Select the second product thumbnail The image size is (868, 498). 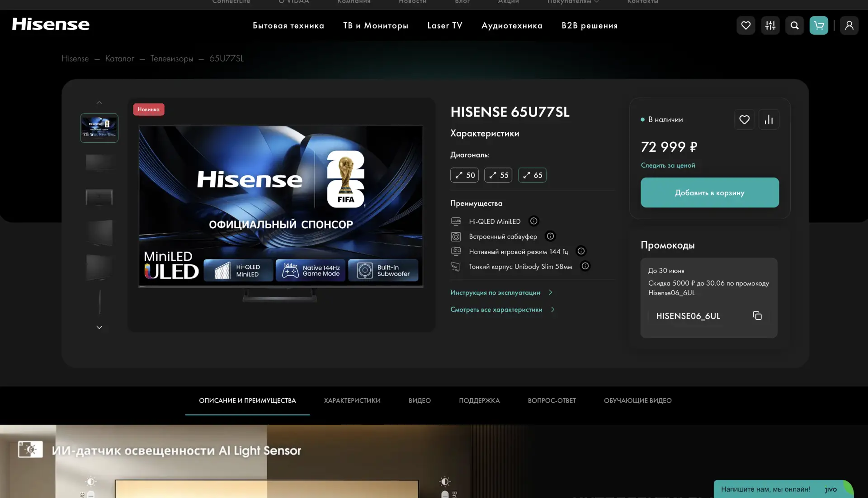click(99, 163)
